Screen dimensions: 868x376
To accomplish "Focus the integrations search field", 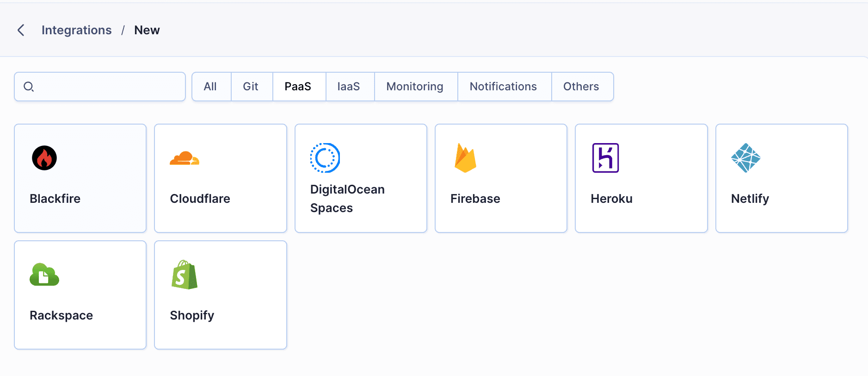I will click(100, 87).
